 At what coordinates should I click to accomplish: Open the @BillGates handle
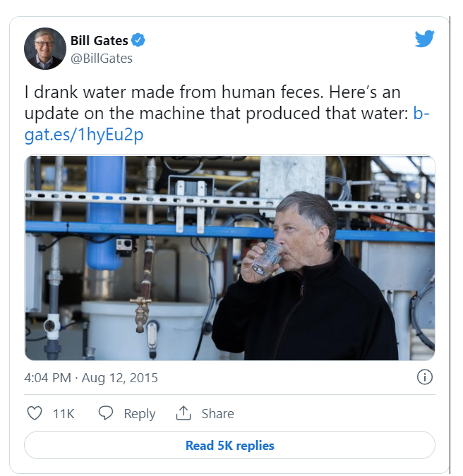point(102,59)
